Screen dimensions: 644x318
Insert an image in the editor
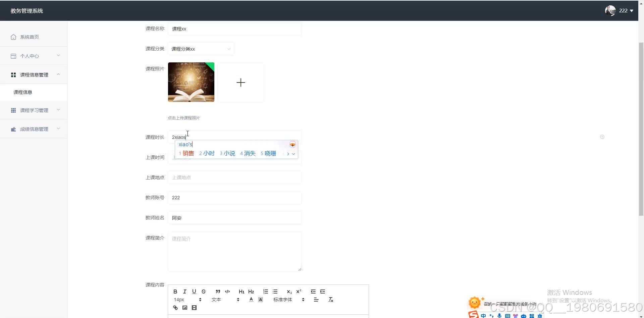pyautogui.click(x=184, y=308)
